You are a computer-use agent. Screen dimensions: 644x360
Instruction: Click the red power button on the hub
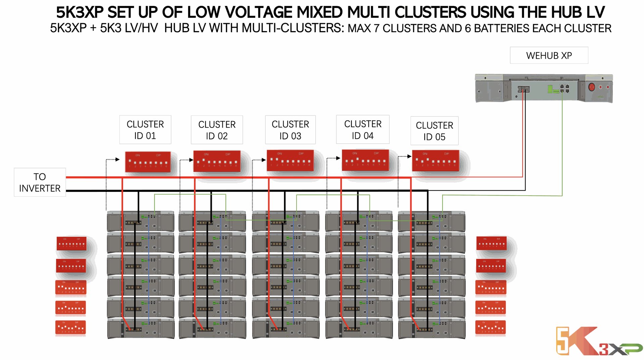[592, 87]
